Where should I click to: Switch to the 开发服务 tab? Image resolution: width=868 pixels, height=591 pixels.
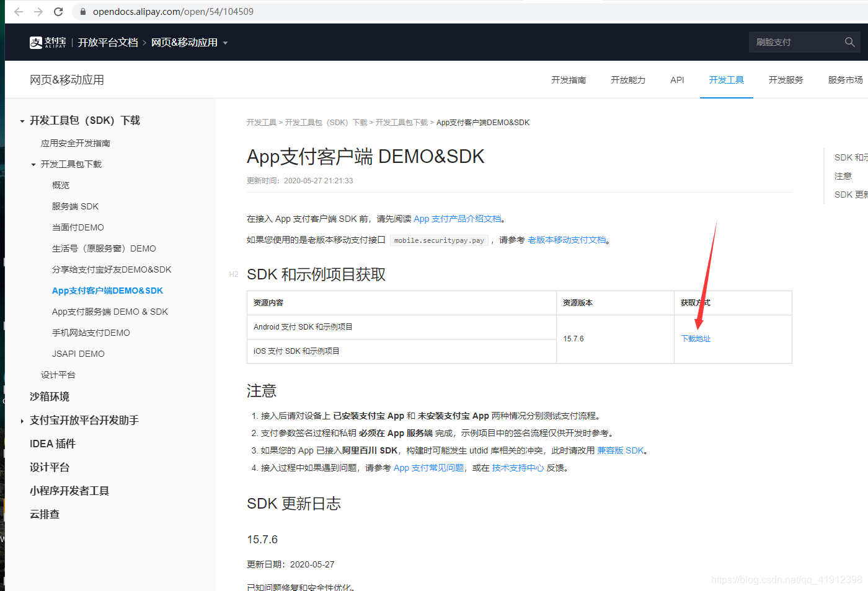coord(786,80)
